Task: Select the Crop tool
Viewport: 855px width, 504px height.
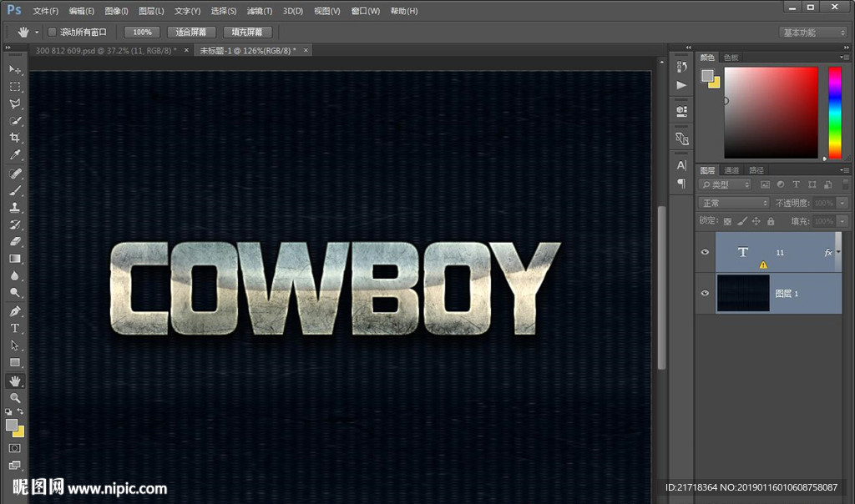Action: (x=15, y=138)
